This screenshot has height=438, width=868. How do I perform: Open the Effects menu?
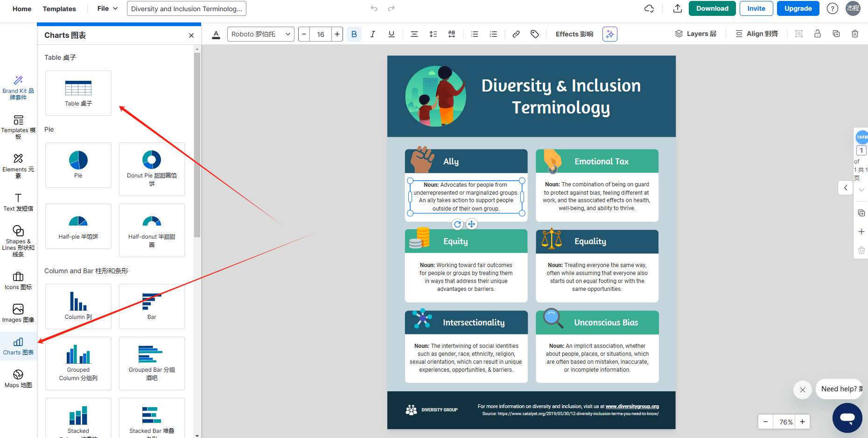tap(574, 34)
